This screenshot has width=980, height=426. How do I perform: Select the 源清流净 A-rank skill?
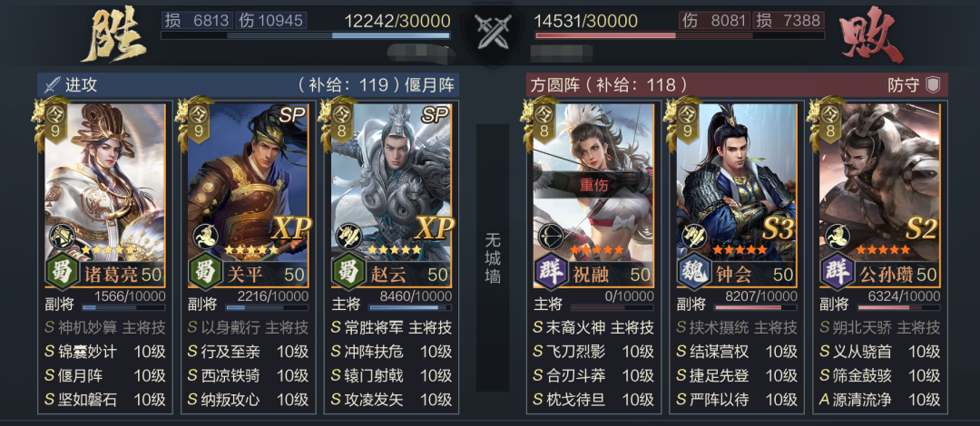point(880,400)
